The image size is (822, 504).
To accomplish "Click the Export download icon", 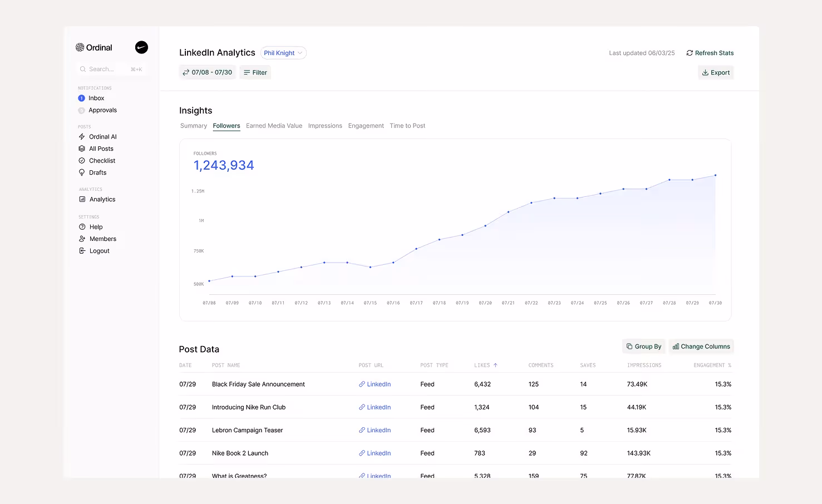I will point(705,72).
